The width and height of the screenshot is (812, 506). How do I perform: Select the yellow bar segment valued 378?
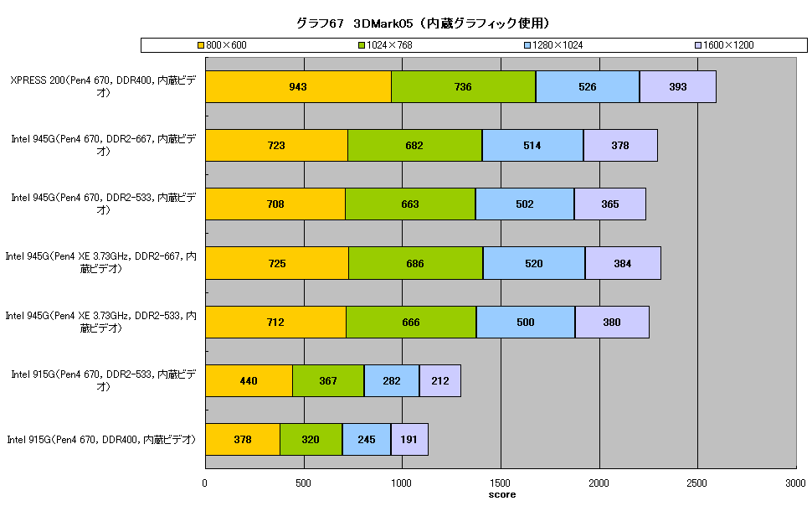(243, 440)
